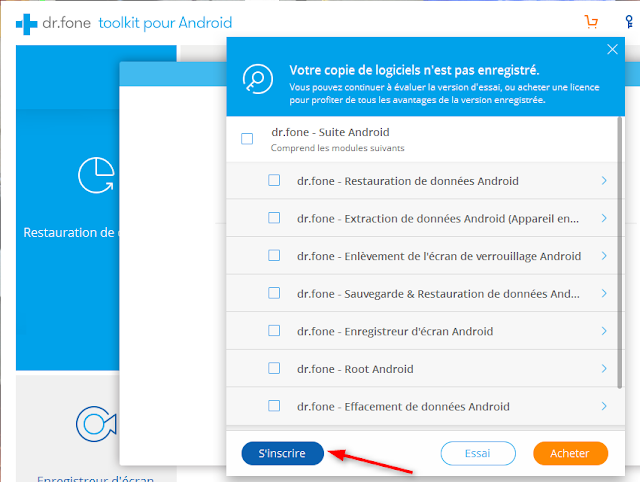Click the 'dr.fone - Suite Android' label
This screenshot has height=482, width=640.
click(330, 132)
